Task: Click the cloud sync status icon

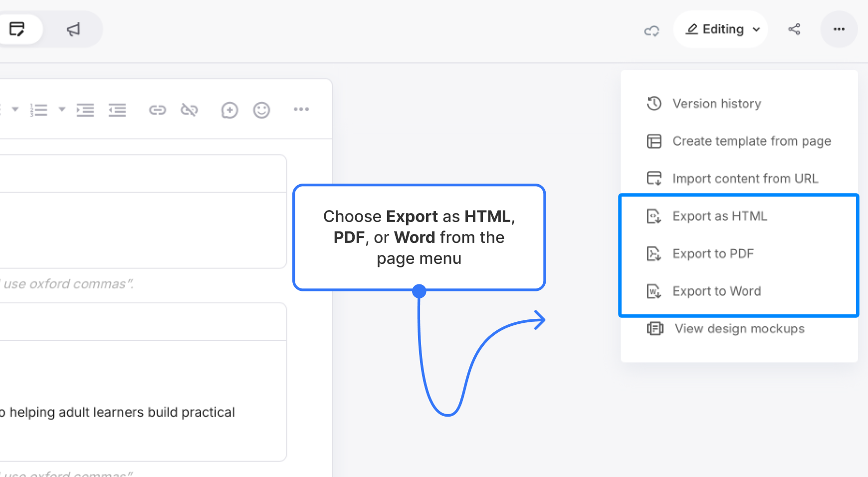Action: coord(651,30)
